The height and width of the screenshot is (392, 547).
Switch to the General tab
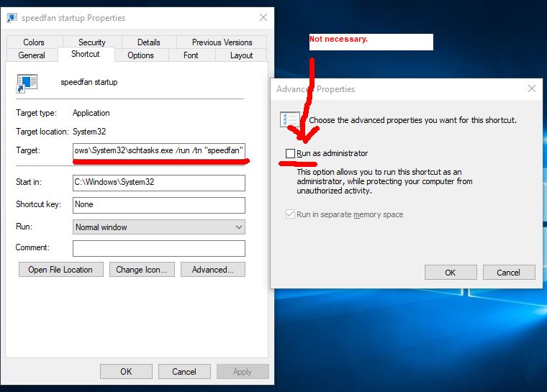point(32,55)
